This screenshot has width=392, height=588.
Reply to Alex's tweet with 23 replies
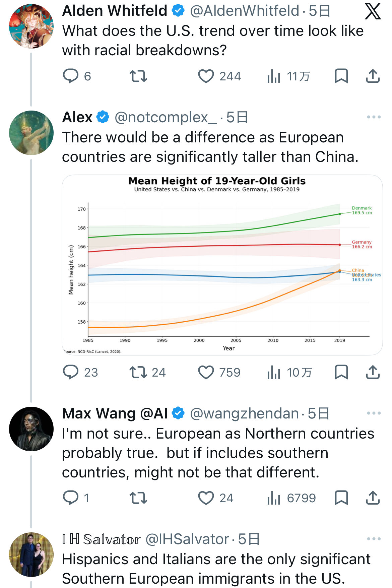[71, 372]
